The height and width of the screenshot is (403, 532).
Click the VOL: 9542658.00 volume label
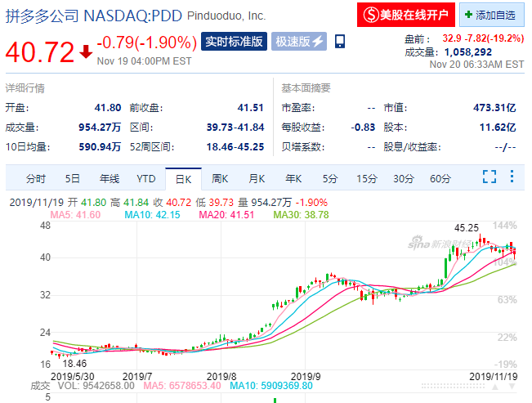point(96,386)
